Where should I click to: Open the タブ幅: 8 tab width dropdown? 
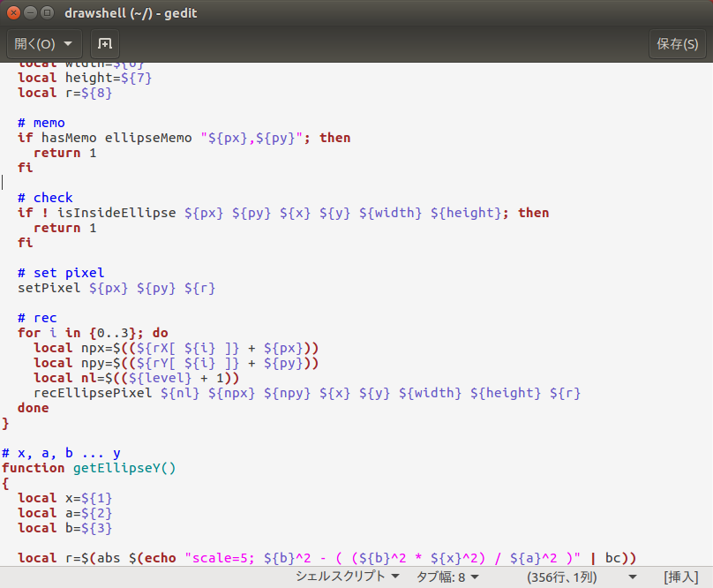point(447,576)
